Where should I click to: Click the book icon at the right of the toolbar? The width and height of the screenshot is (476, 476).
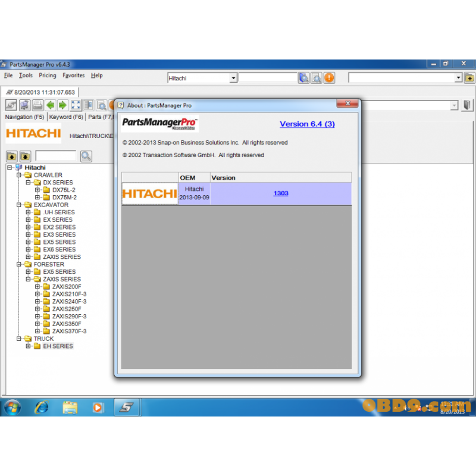(x=467, y=105)
